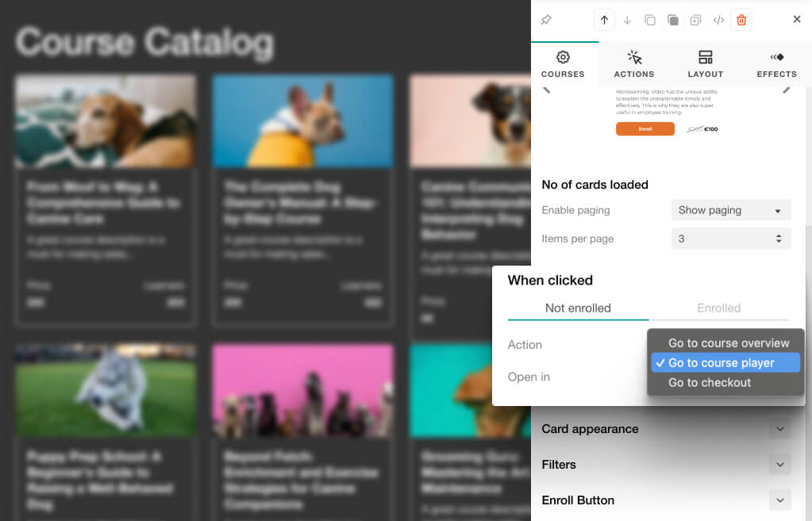812x521 pixels.
Task: Copy the widget using the copy icon
Action: [650, 20]
